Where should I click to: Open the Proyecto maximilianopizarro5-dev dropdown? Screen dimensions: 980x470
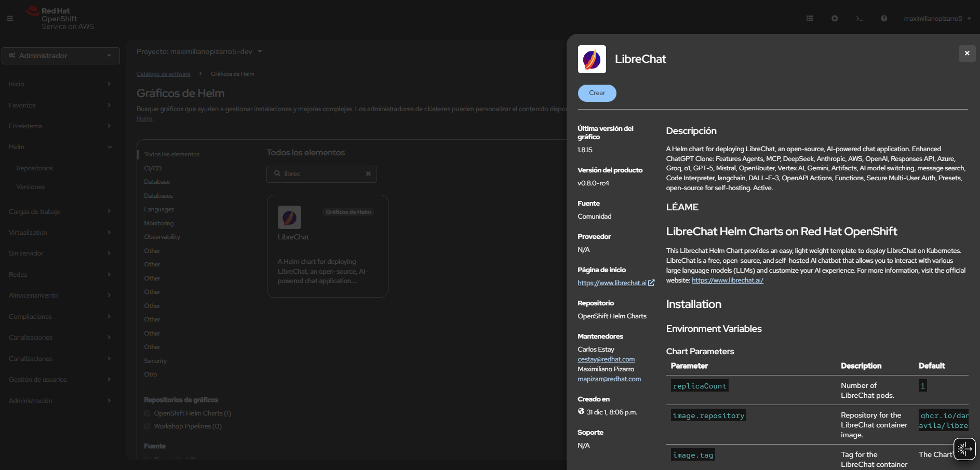pos(199,51)
